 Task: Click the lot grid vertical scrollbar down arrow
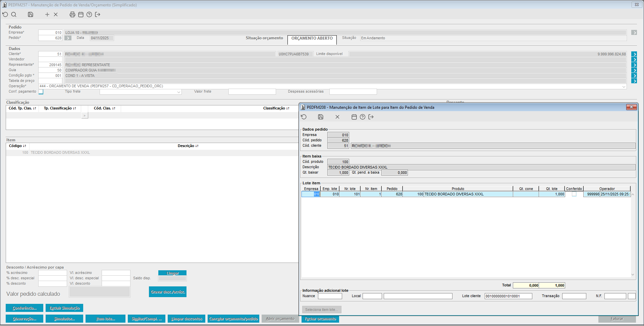(633, 275)
